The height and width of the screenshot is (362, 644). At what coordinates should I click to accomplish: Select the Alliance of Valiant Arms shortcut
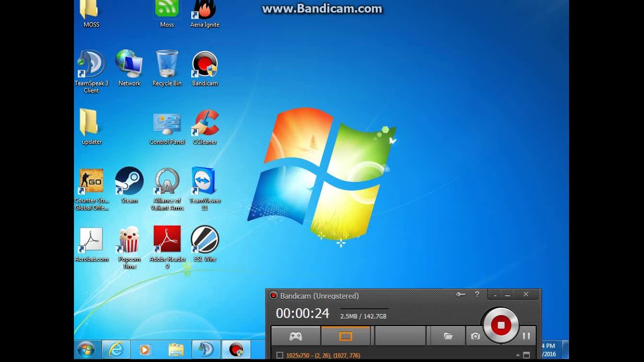point(167,189)
